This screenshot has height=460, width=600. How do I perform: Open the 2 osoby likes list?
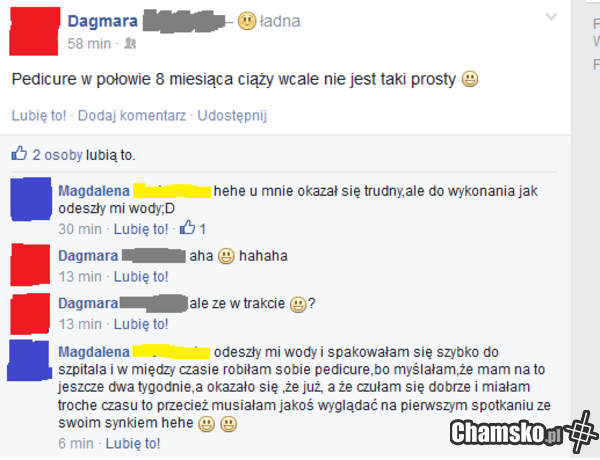pyautogui.click(x=57, y=155)
